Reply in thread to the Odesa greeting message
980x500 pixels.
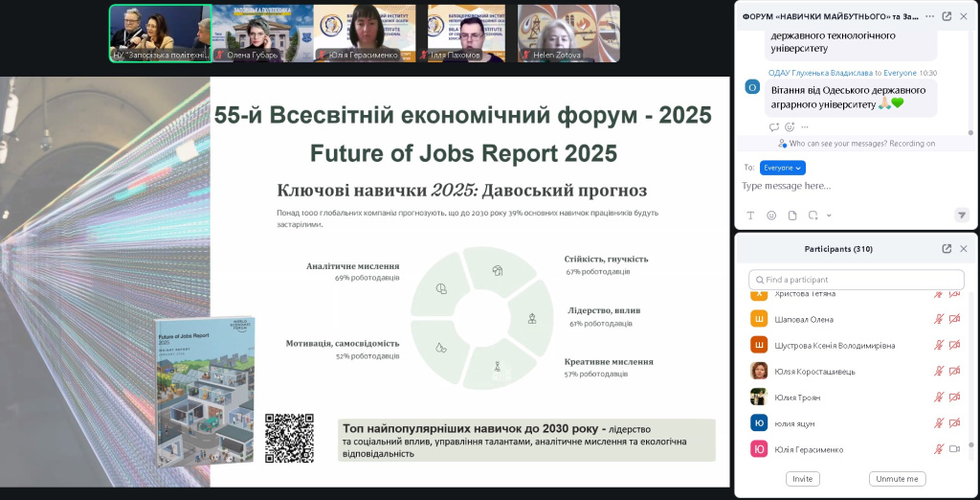tap(774, 126)
